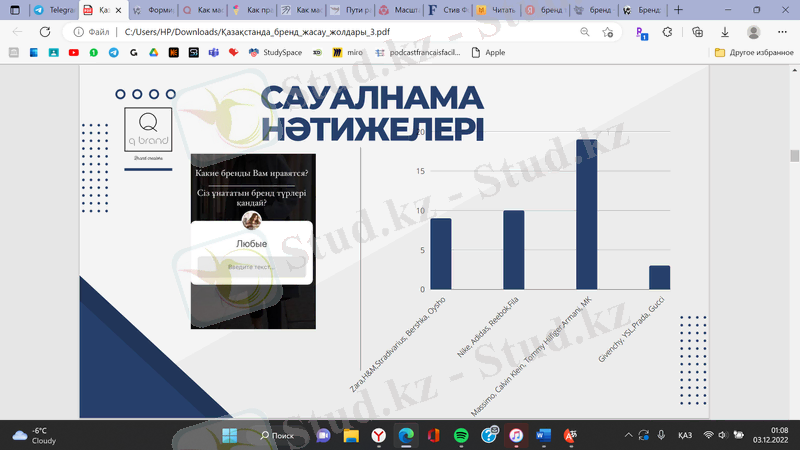
Task: Click the Любые answer text
Action: (252, 244)
